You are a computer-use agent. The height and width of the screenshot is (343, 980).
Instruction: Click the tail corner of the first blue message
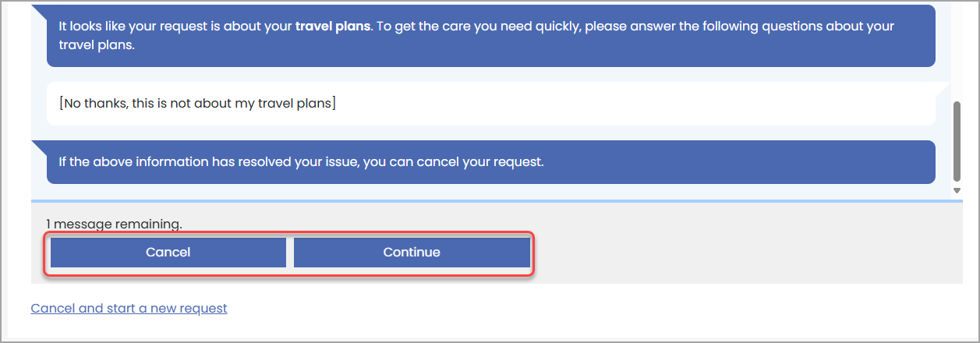pyautogui.click(x=39, y=10)
